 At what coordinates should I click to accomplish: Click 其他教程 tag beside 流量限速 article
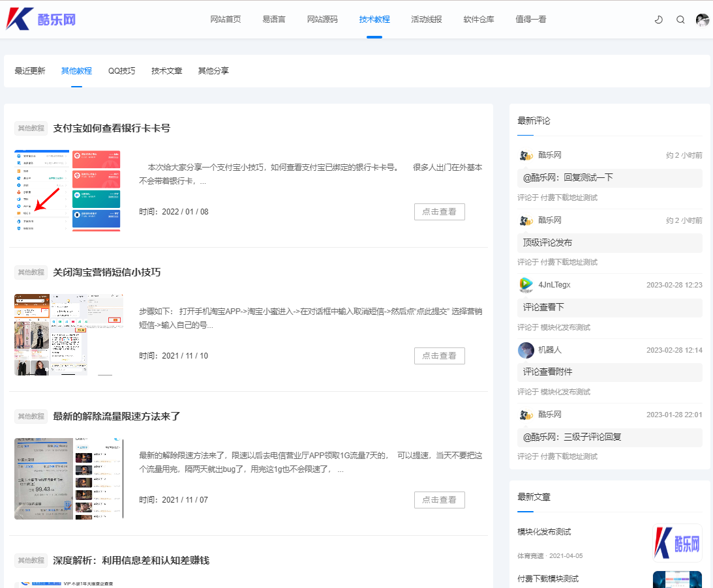[x=31, y=417]
